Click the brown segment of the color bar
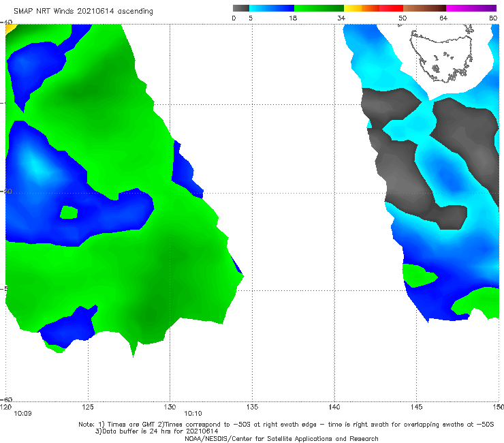 [424, 8]
